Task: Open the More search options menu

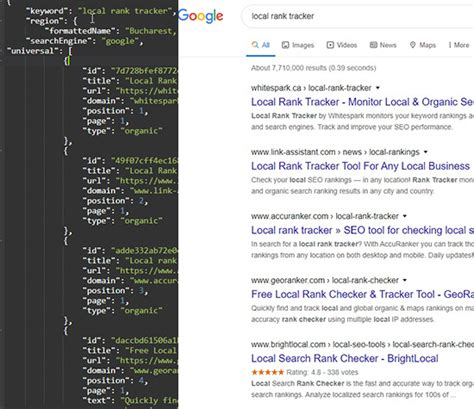Action: [x=459, y=45]
